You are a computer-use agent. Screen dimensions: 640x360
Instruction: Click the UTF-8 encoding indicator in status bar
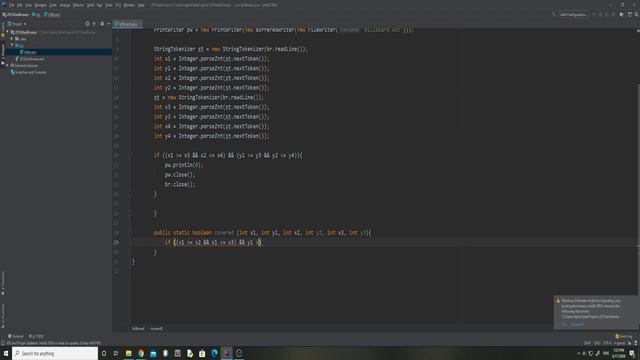607,343
